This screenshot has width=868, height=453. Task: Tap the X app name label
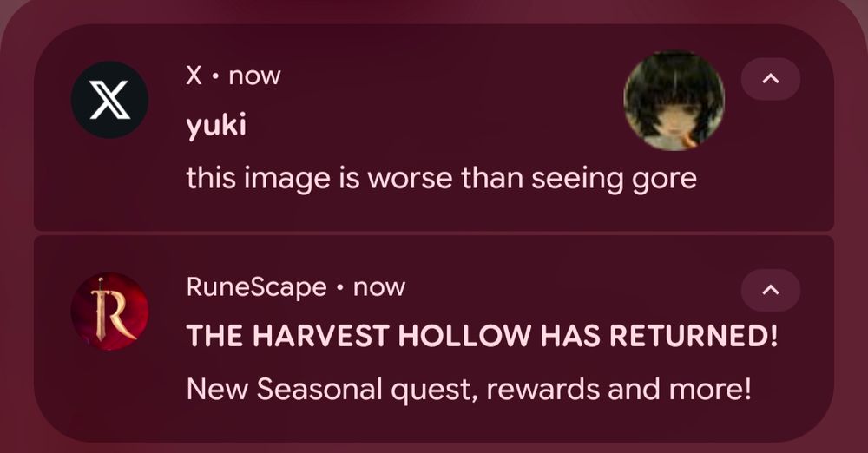[x=194, y=75]
